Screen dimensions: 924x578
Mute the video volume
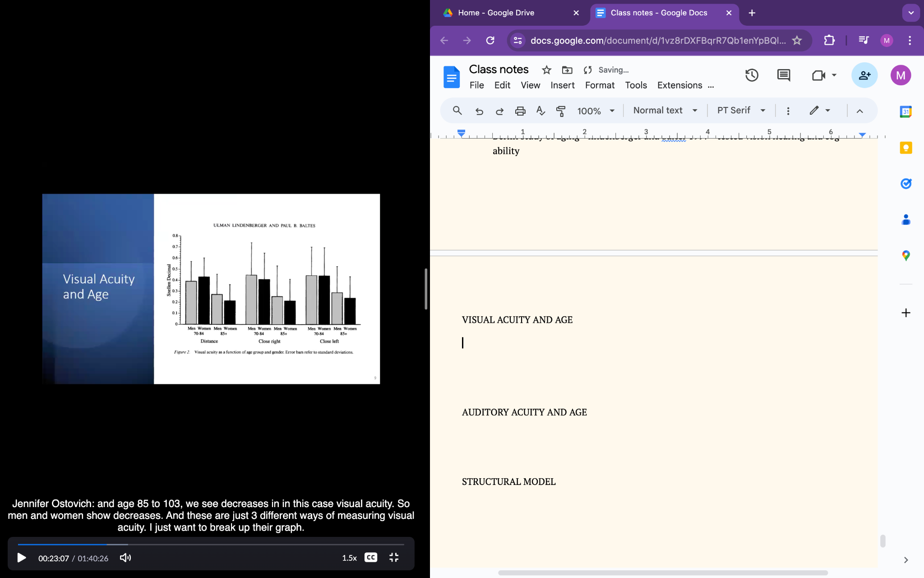tap(125, 558)
